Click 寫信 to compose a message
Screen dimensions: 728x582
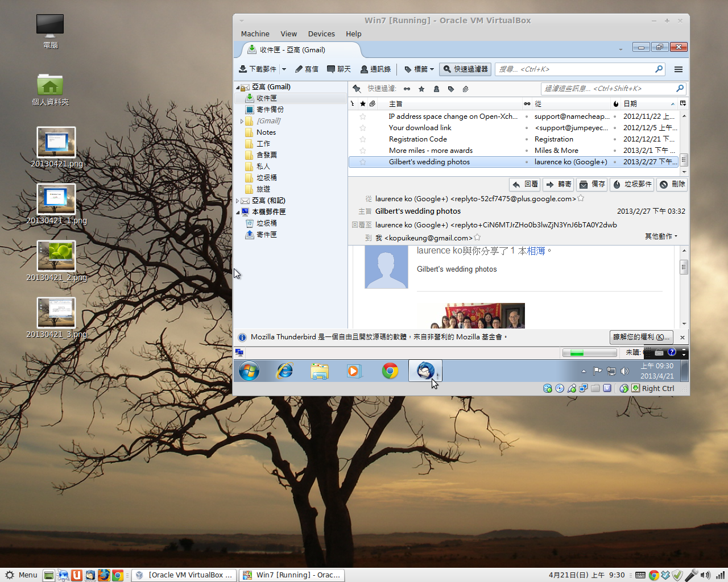[307, 69]
